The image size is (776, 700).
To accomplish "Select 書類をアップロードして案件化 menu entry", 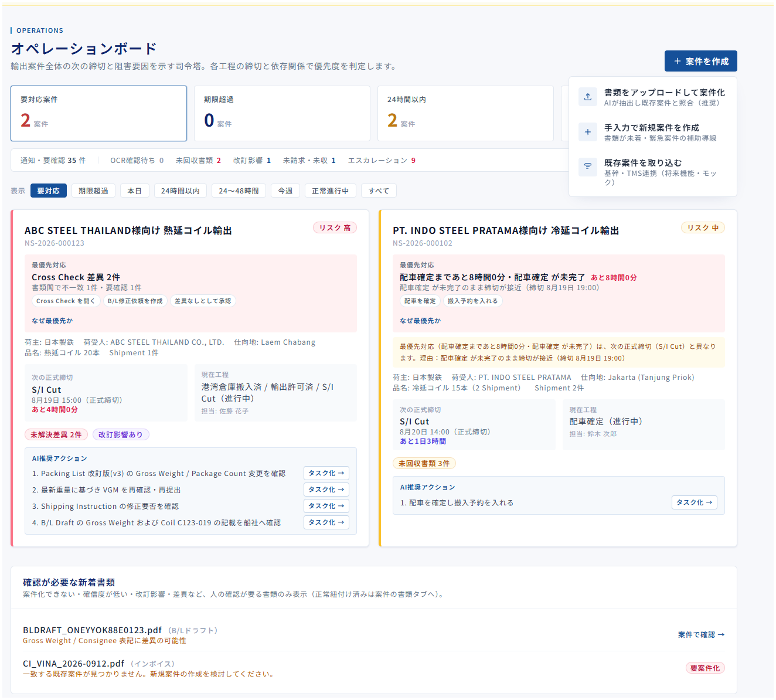I will tap(652, 97).
